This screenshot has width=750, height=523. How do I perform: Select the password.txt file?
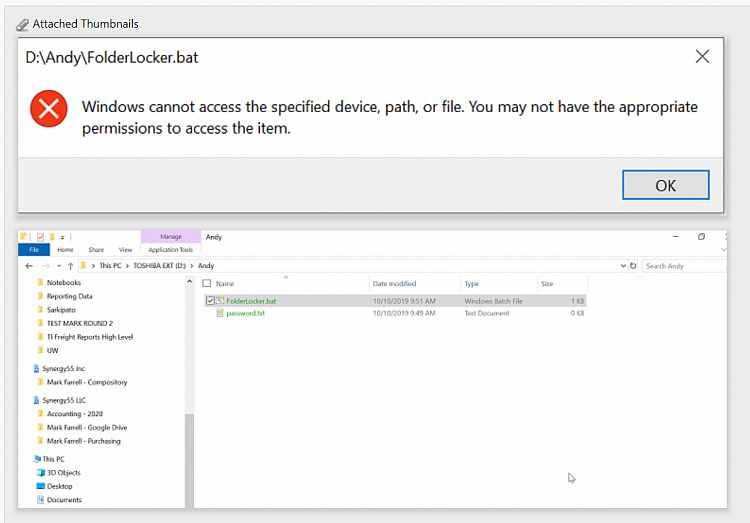245,313
